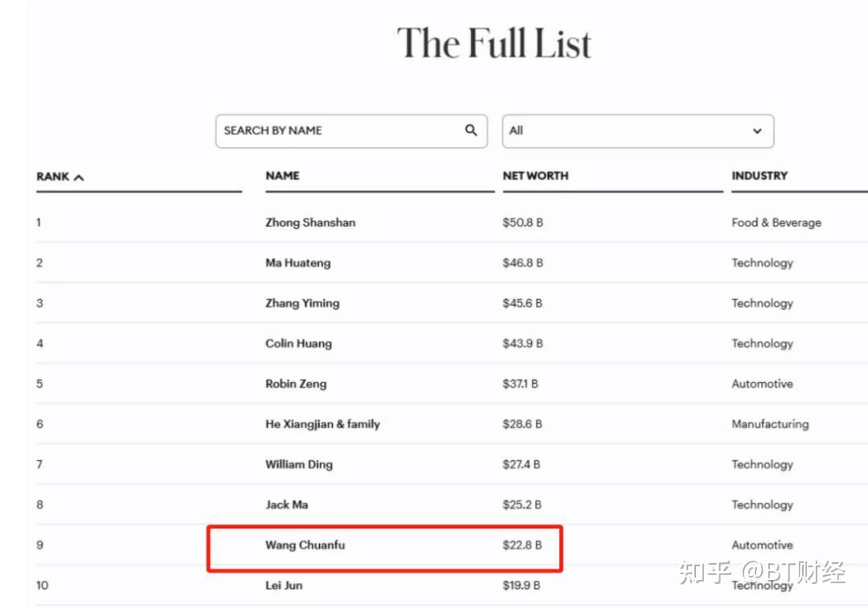Select He Xiangjian & family entry

322,424
